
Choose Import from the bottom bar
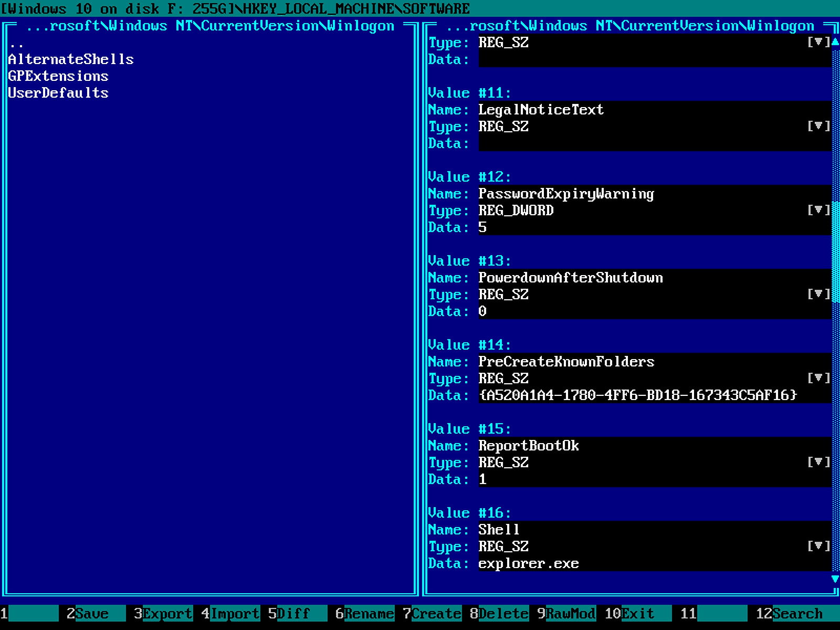pyautogui.click(x=234, y=613)
